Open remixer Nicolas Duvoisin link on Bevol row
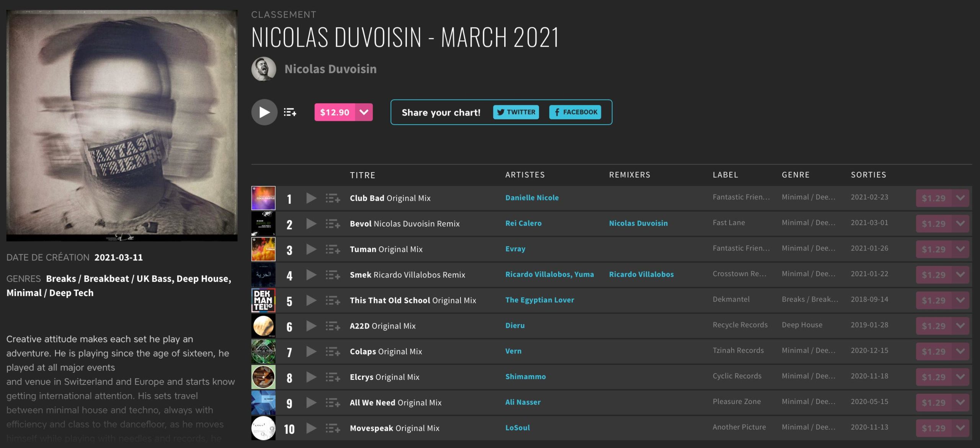980x448 pixels. [x=638, y=223]
